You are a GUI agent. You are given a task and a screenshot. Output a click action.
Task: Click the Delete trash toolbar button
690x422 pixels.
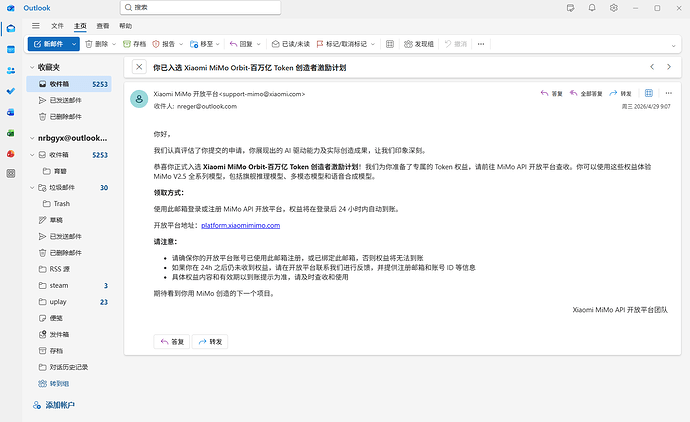click(96, 44)
